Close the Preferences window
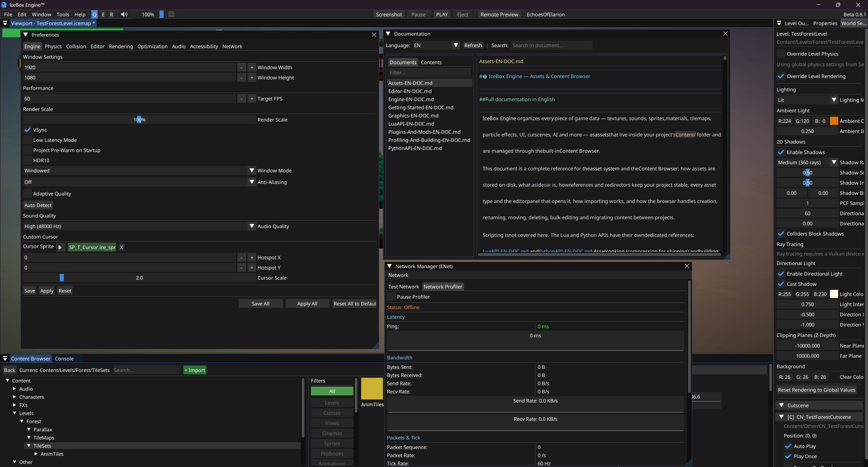868x467 pixels. pos(374,35)
